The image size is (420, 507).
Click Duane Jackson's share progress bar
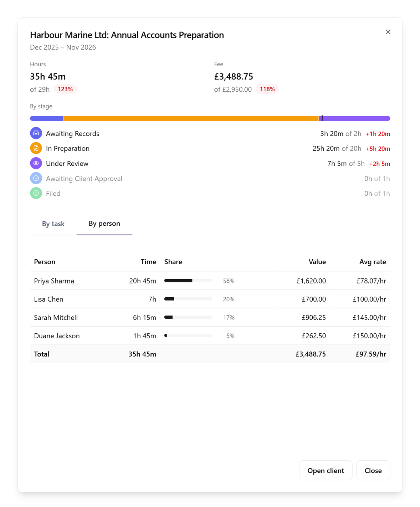coord(188,336)
